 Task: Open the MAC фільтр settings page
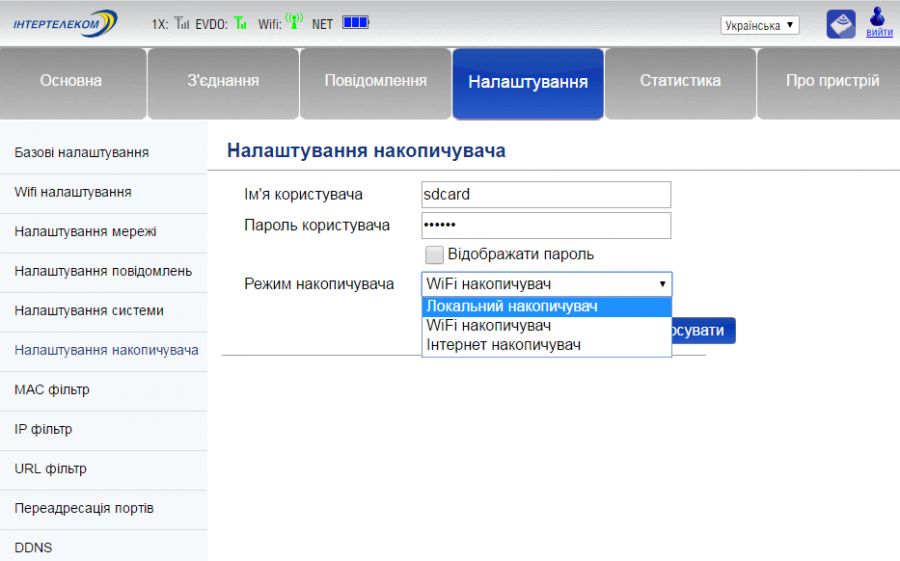[52, 390]
